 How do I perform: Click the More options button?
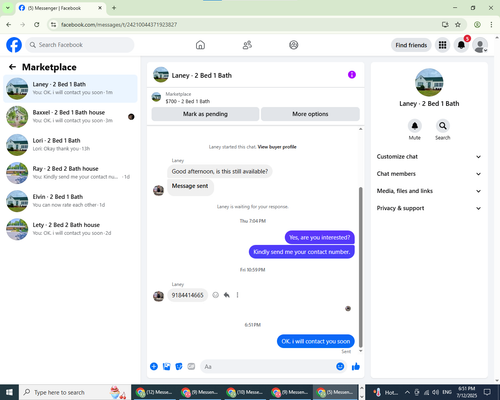(310, 114)
